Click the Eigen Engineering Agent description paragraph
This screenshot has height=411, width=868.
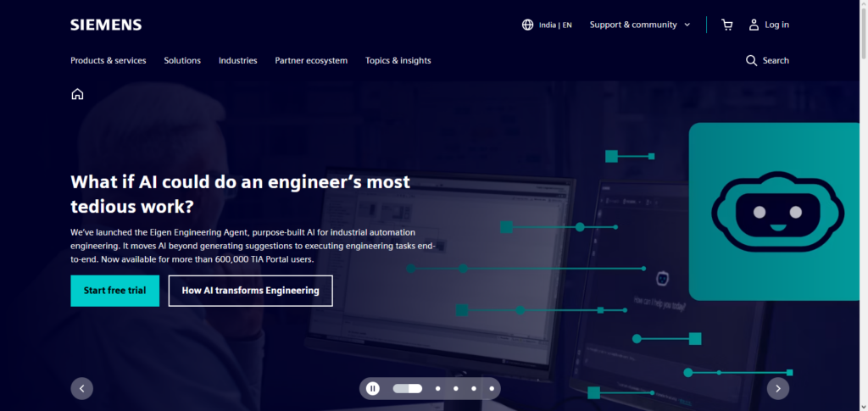(253, 246)
